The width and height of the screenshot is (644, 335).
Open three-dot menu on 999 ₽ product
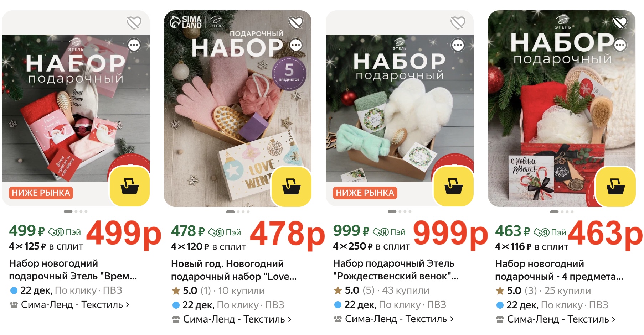coord(458,45)
